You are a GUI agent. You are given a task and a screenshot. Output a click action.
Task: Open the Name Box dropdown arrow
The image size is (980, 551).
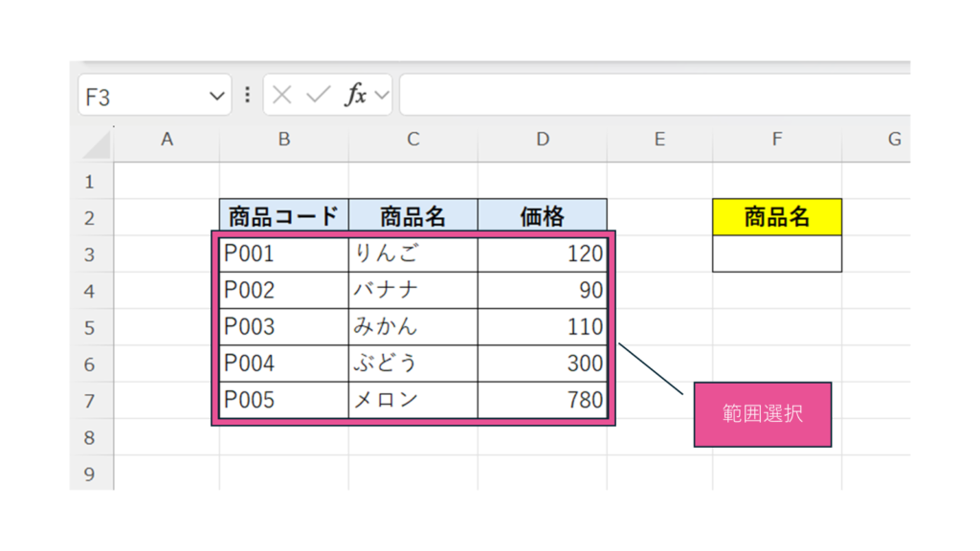216,96
